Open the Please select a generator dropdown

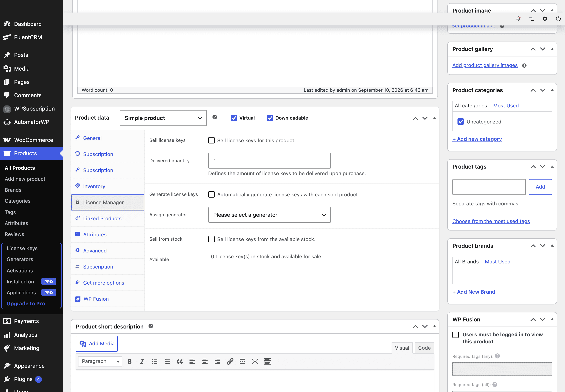pos(269,215)
